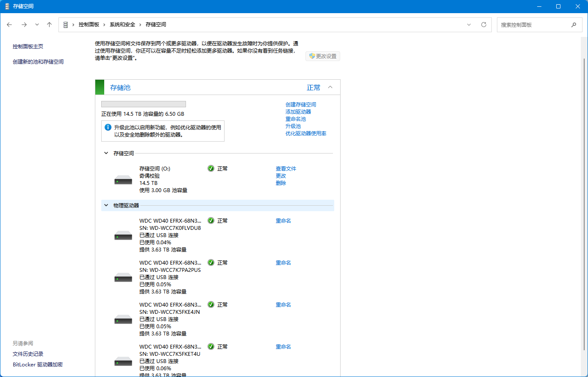
Task: Expand breadcrumb arrow before 控制面板
Action: coord(73,25)
